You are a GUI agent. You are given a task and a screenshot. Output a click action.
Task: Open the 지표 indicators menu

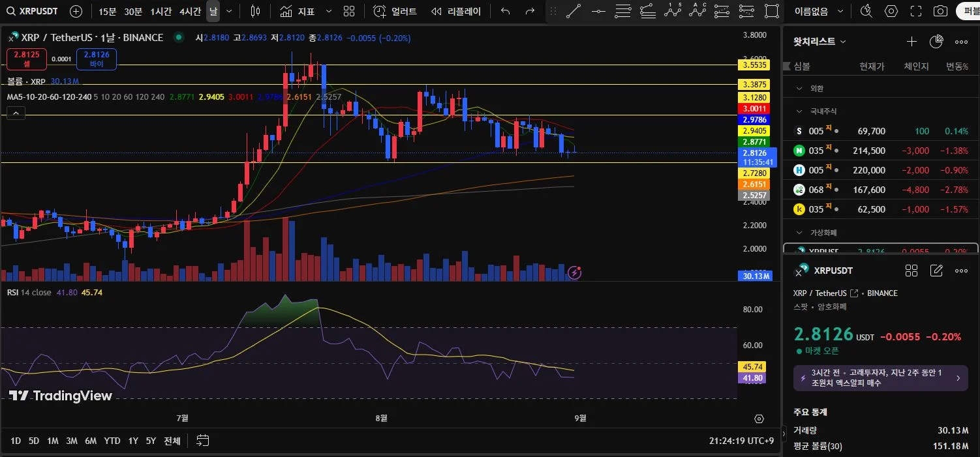298,11
